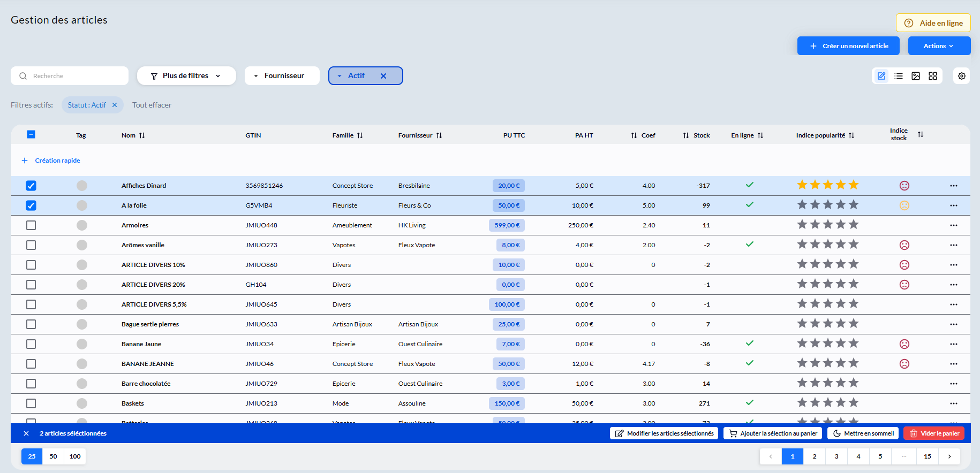Open Fournisseur filter dropdown
980x473 pixels.
(282, 76)
